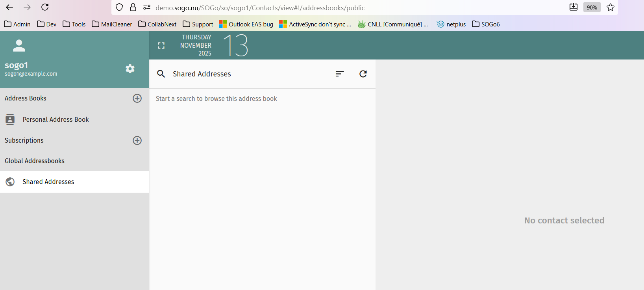Viewport: 644px width, 290px height.
Task: Click the sogo1 user avatar icon
Action: (x=19, y=46)
